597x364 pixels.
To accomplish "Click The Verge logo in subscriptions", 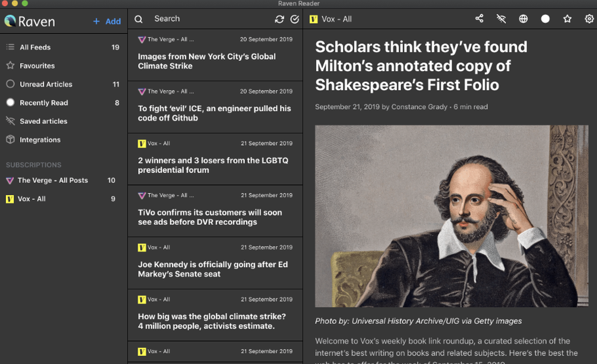I will coord(10,180).
